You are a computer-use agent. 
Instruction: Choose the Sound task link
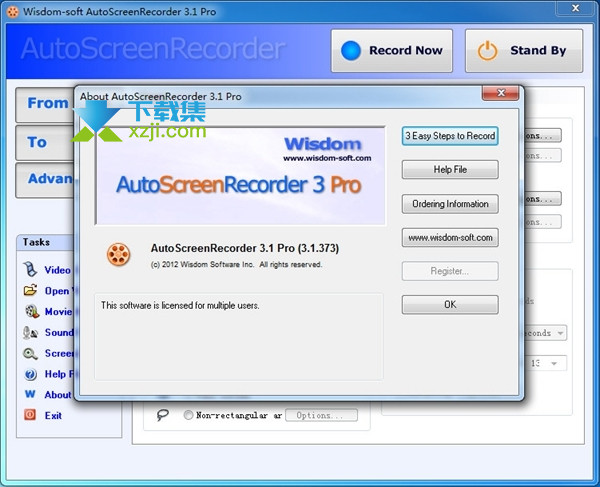click(x=59, y=332)
